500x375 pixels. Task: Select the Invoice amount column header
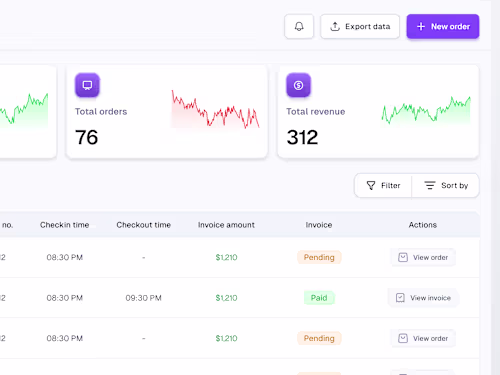click(x=226, y=225)
